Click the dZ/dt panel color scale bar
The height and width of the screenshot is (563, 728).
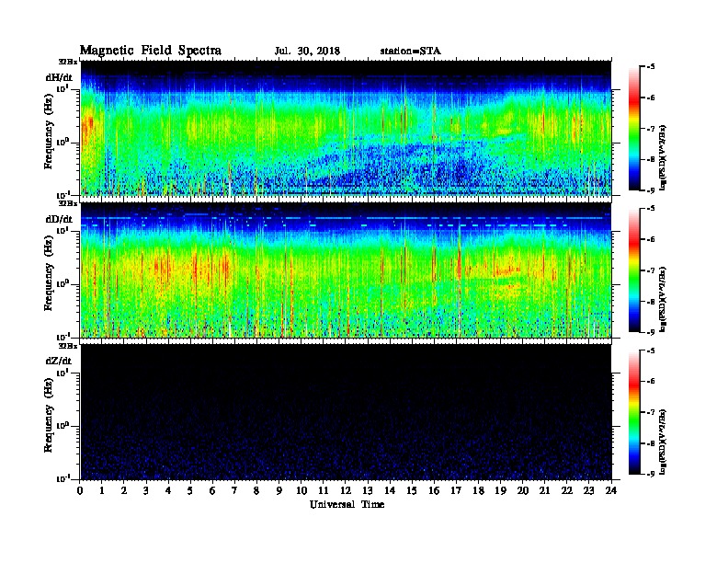[x=634, y=412]
